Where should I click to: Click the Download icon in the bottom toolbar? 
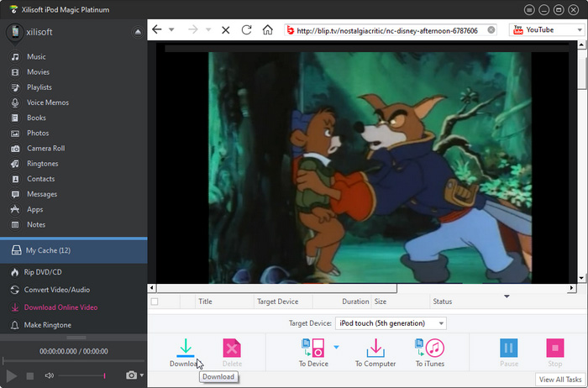186,348
